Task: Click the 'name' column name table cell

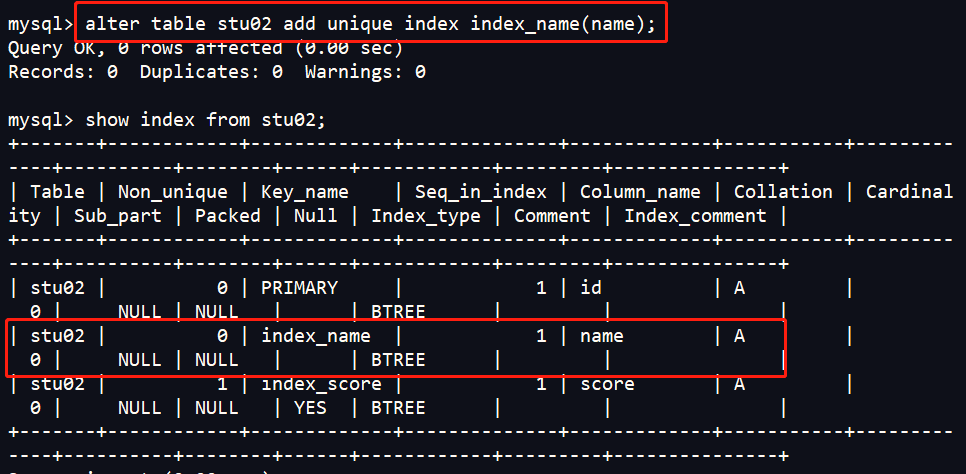Action: 602,336
